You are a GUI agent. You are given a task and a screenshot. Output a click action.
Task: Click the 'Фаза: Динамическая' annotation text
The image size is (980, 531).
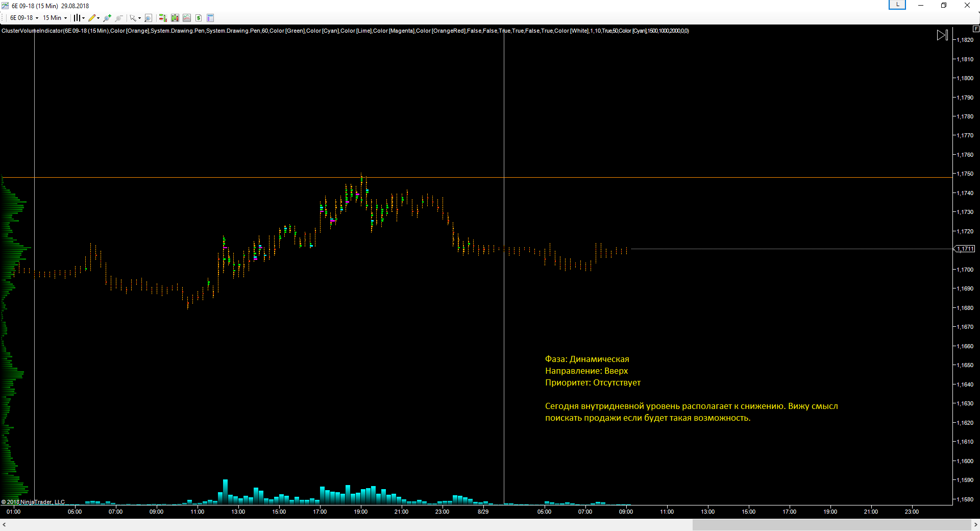[x=587, y=359]
